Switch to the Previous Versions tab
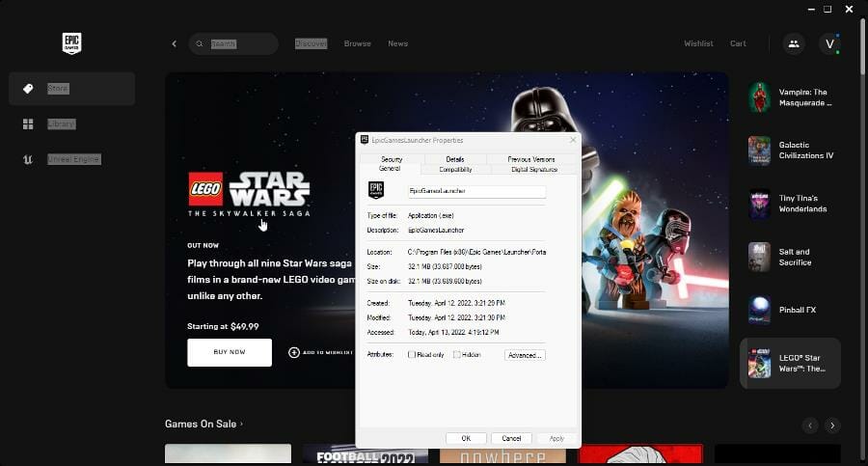868x466 pixels. [531, 159]
